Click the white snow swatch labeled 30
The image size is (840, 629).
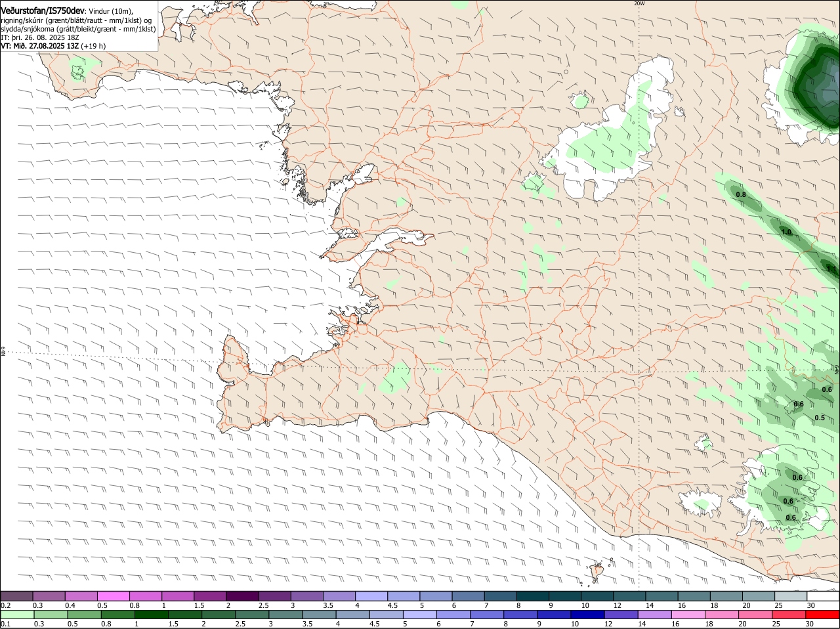click(823, 596)
